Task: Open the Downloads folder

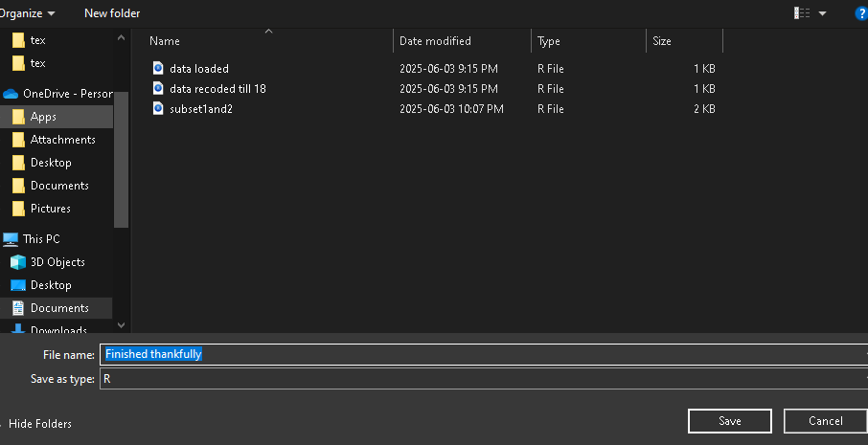Action: point(58,329)
